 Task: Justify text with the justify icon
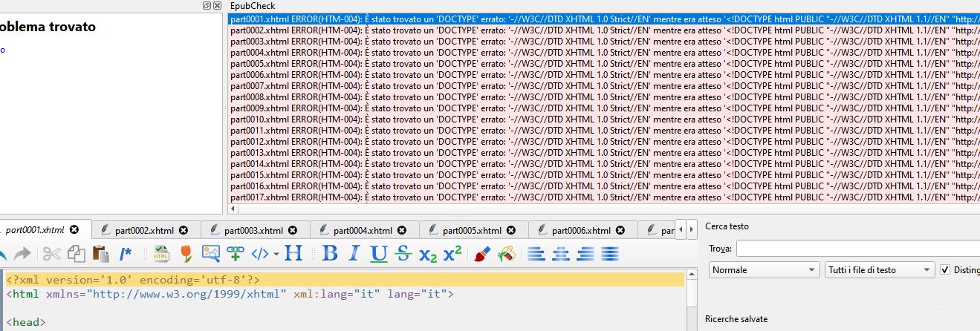(x=610, y=254)
